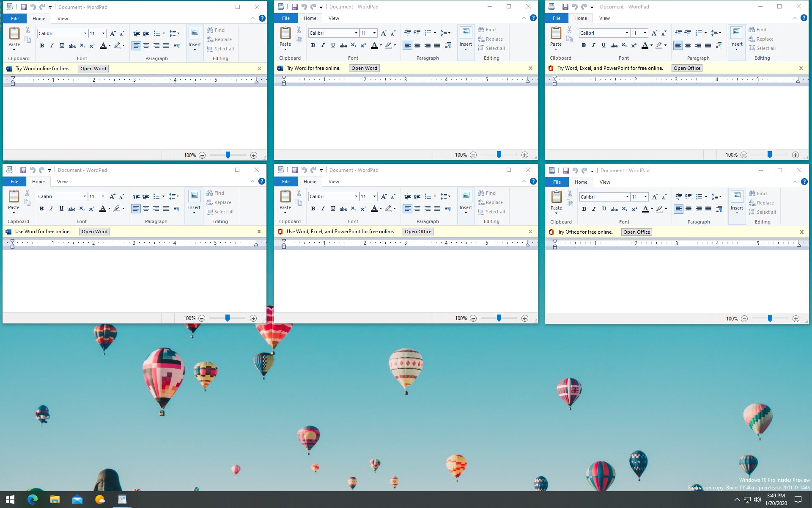Screen dimensions: 812x508
Task: Click the Home tab in top-left WordPad
Action: click(38, 18)
